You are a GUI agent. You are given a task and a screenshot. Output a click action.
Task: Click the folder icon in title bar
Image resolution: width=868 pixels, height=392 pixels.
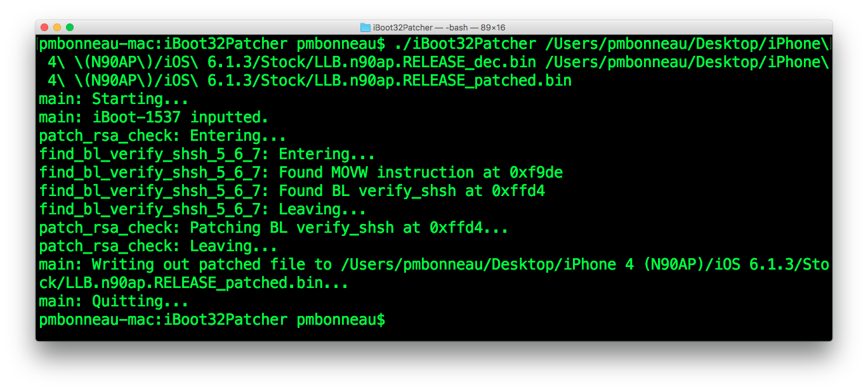tap(365, 27)
